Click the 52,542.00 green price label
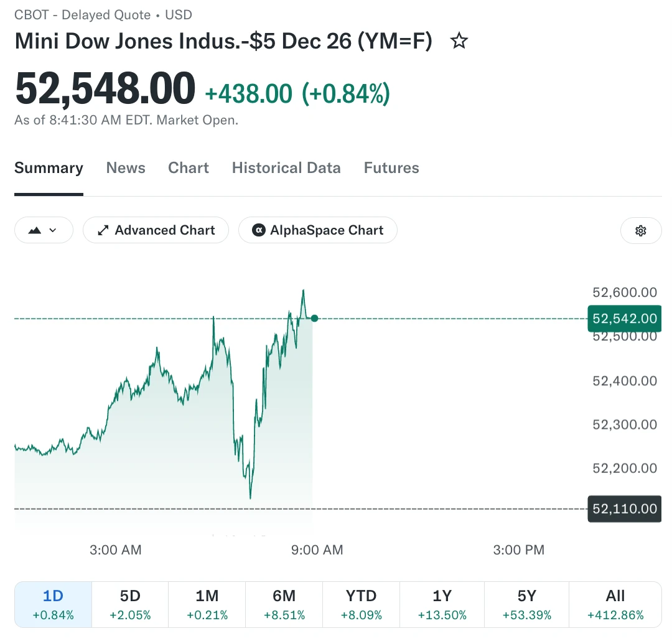672x641 pixels. click(625, 319)
